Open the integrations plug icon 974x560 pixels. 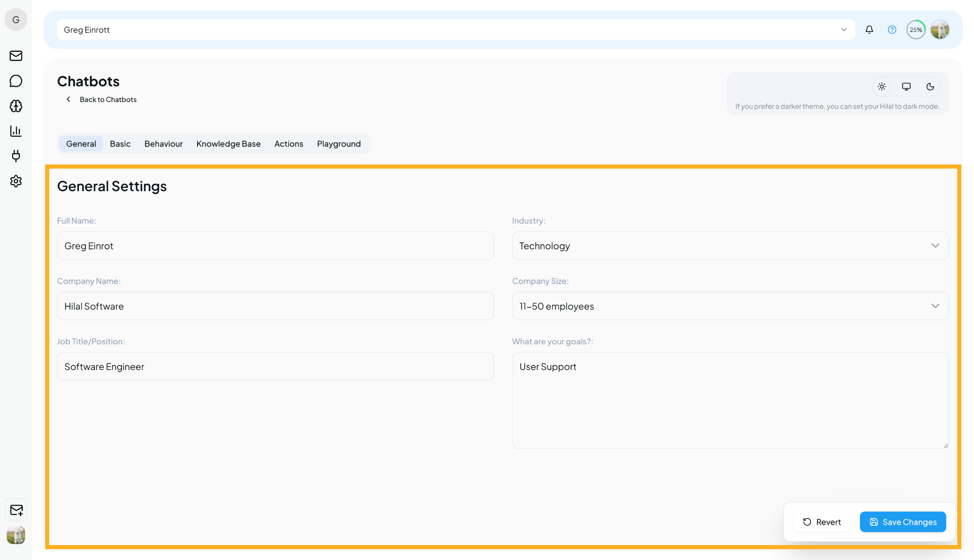point(16,156)
